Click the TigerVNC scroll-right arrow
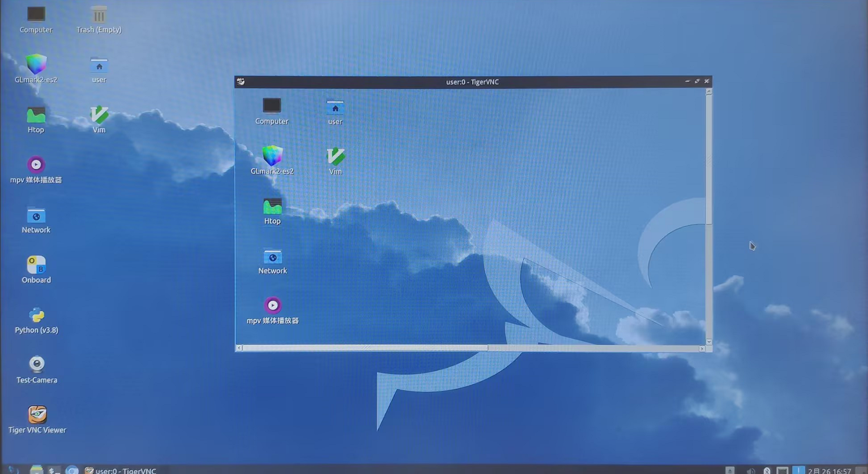 [x=702, y=348]
